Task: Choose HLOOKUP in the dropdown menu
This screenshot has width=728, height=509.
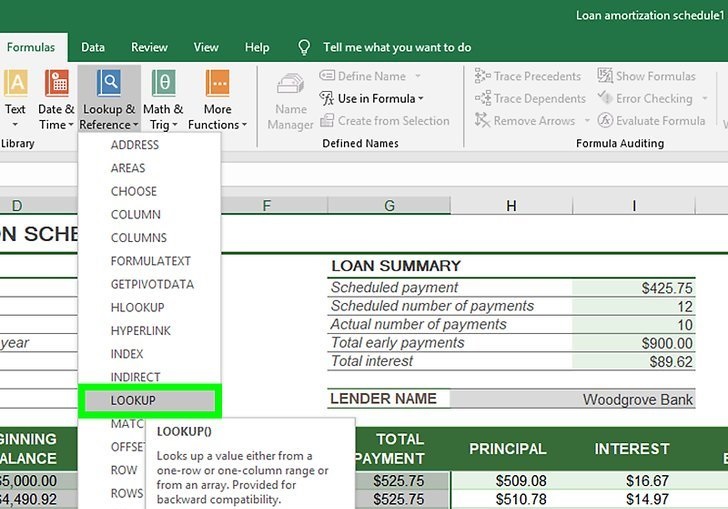Action: [138, 307]
